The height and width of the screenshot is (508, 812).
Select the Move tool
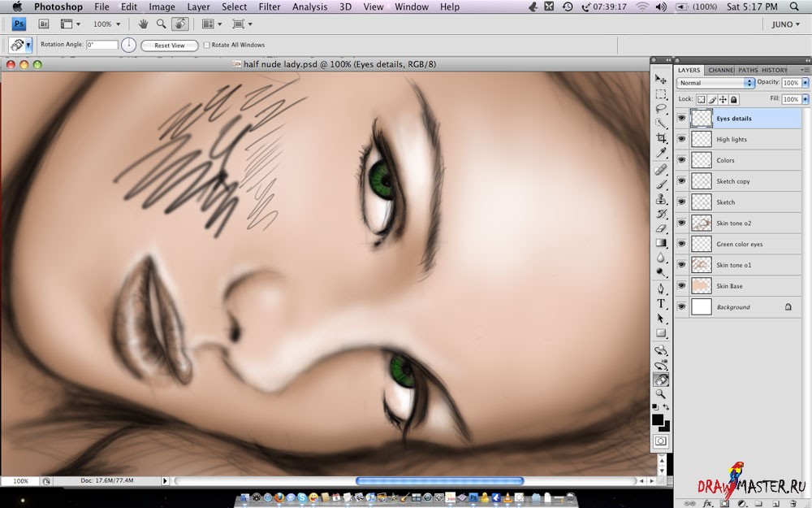point(661,80)
